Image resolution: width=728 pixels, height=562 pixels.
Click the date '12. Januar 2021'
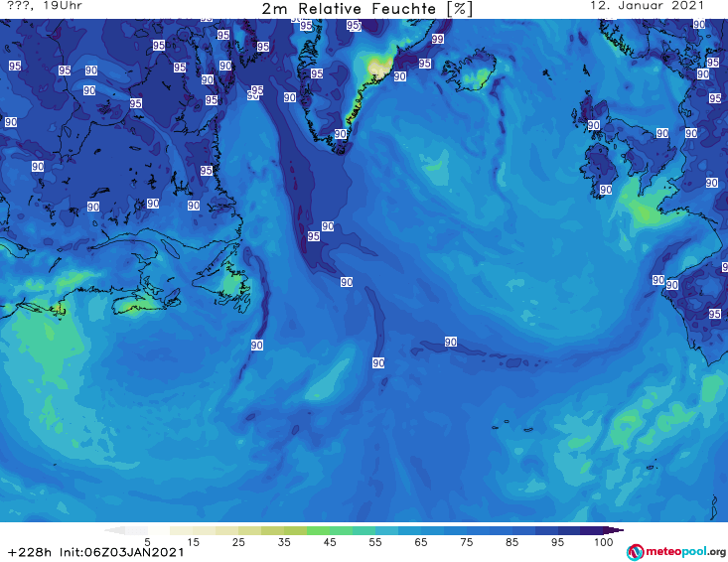coord(647,6)
